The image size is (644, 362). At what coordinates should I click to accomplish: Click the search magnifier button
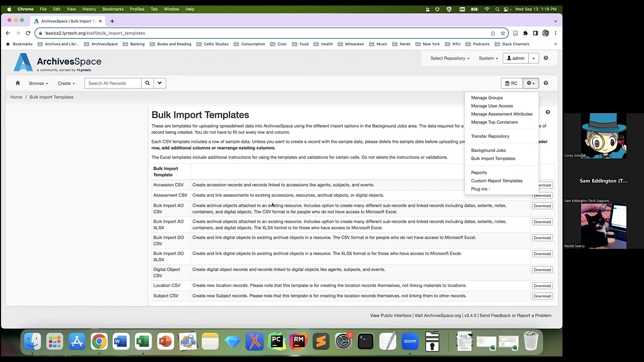click(147, 83)
